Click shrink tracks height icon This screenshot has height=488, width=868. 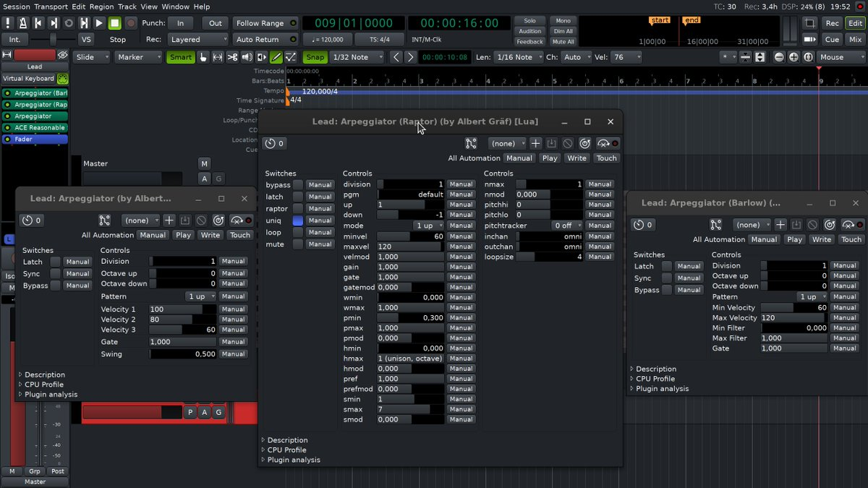coord(746,57)
